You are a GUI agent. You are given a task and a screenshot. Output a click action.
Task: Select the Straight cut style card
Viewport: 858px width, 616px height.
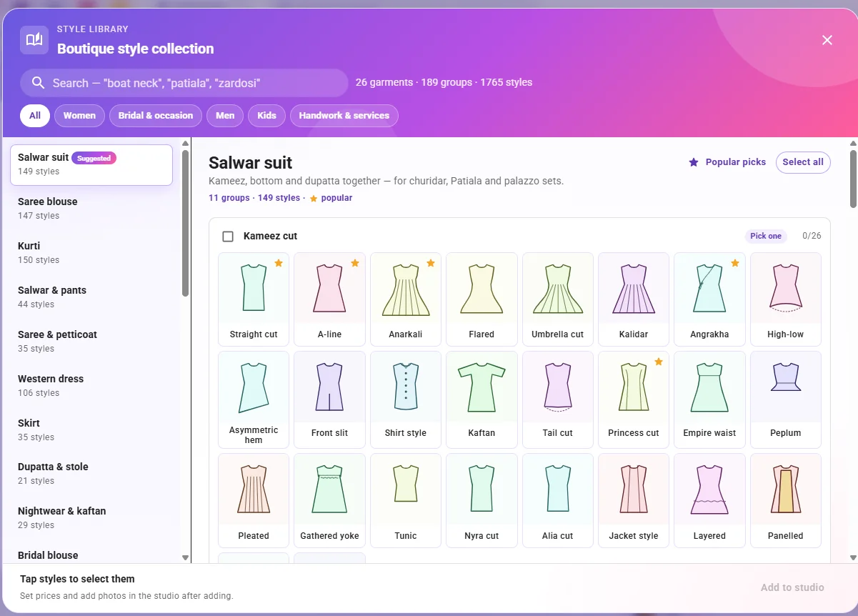click(x=254, y=299)
